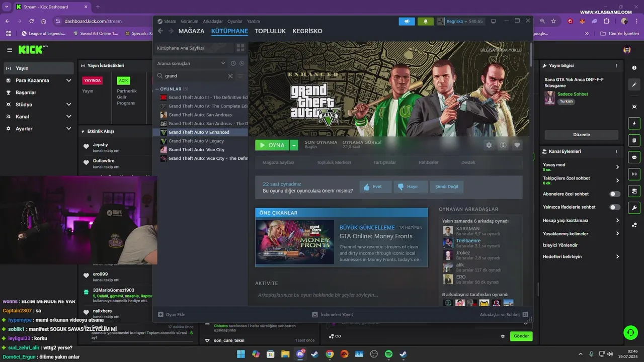Open Yavaş mod settings chevron
This screenshot has width=644, height=362.
pos(617,167)
